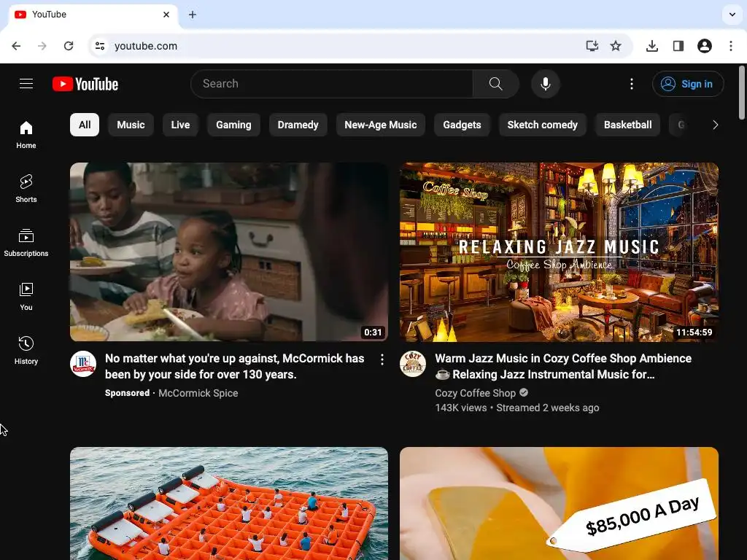Go forward in browser
747x560 pixels.
coord(42,46)
